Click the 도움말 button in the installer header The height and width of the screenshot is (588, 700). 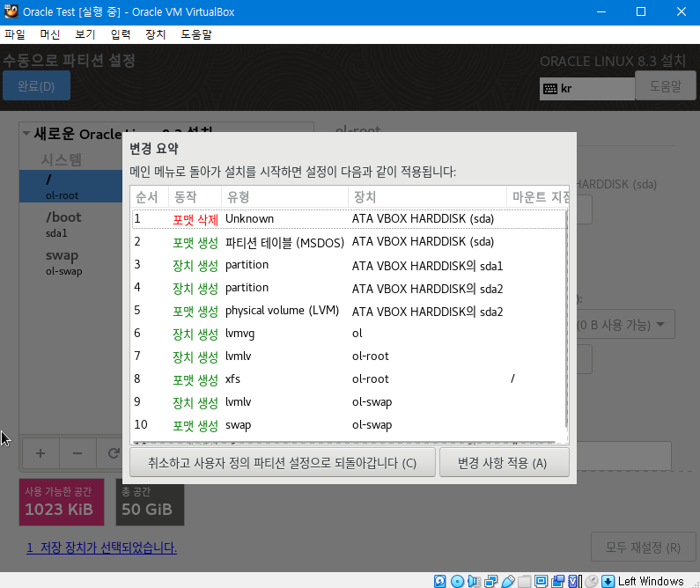tap(665, 85)
